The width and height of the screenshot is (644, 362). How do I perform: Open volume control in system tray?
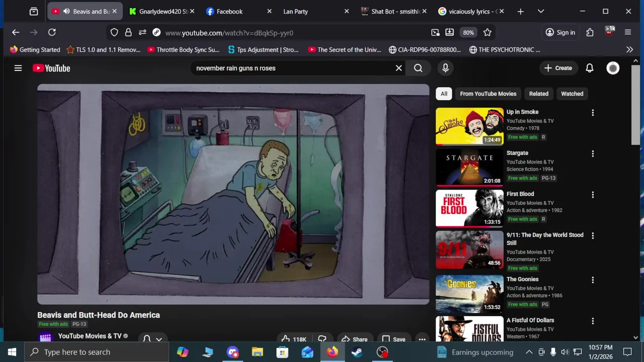565,352
